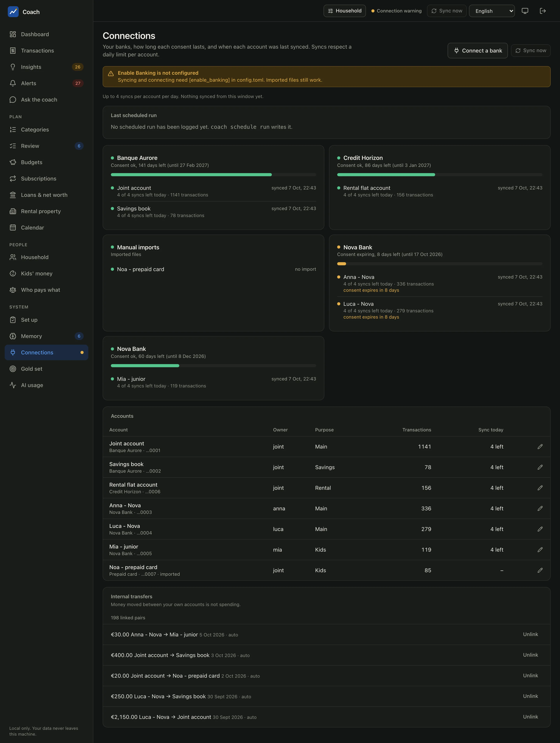Open Rental property page

coord(46,211)
